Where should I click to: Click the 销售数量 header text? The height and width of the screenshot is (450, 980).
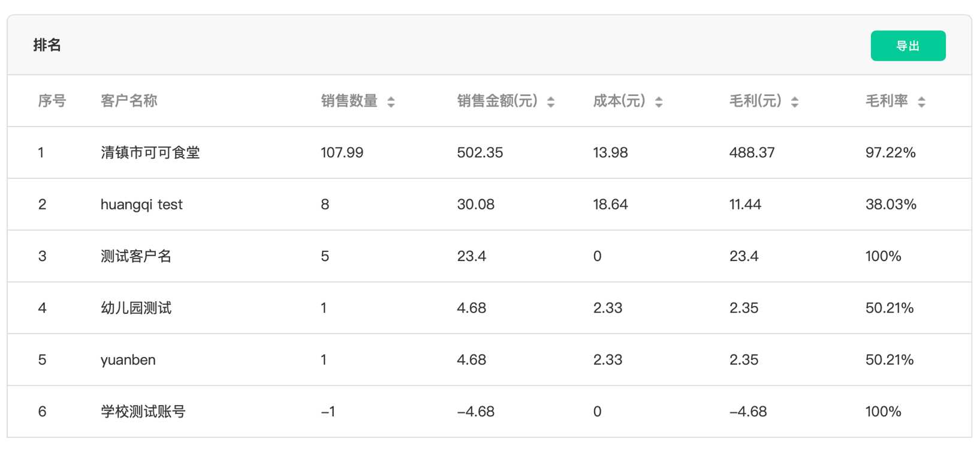pos(349,101)
